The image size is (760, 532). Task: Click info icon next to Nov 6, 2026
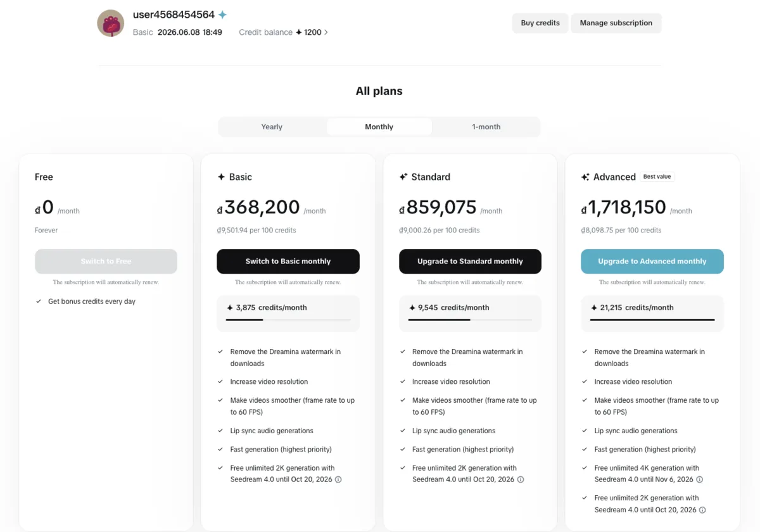(x=700, y=479)
